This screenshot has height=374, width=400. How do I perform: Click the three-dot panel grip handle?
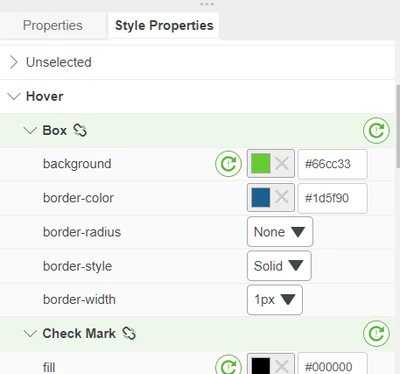coord(207,4)
